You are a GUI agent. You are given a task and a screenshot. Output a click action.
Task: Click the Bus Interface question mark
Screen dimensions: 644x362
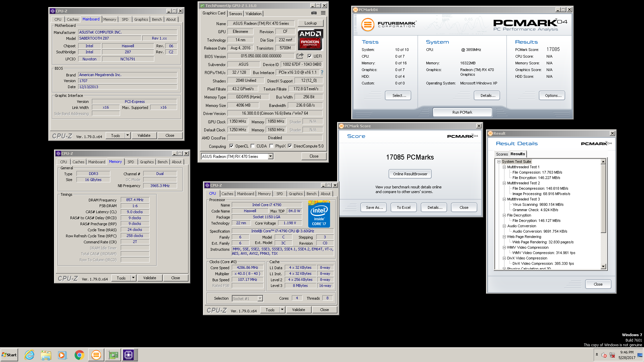coord(322,72)
